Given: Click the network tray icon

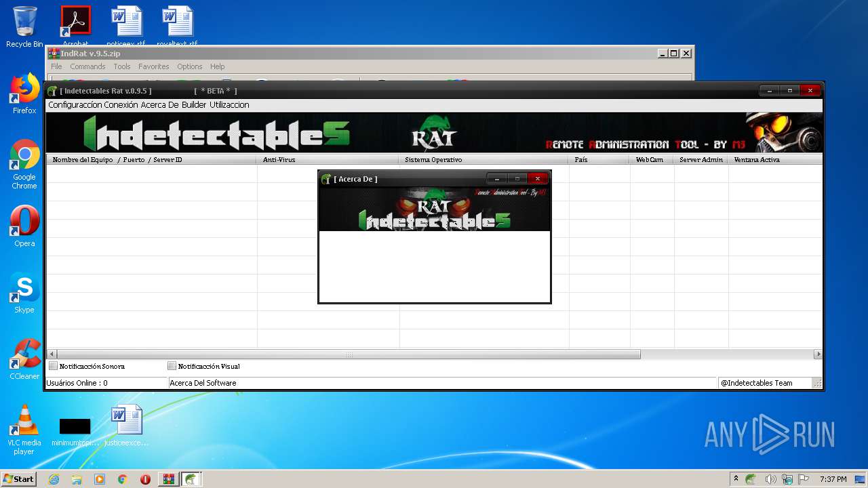Looking at the screenshot, I should click(787, 479).
